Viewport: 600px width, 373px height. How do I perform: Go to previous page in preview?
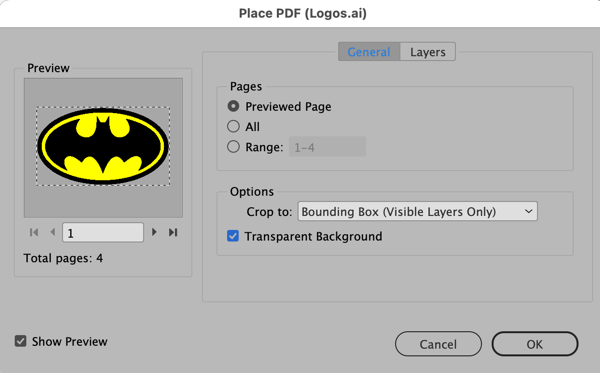[x=53, y=232]
